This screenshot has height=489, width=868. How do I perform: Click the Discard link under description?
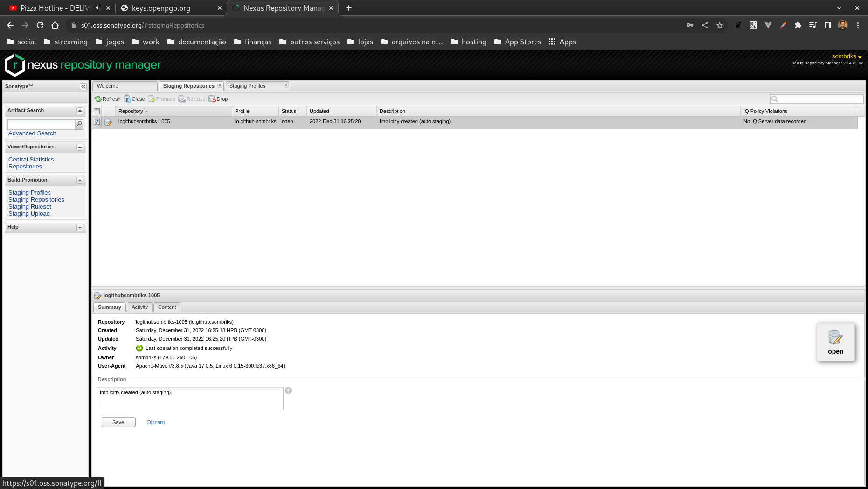[x=156, y=422]
